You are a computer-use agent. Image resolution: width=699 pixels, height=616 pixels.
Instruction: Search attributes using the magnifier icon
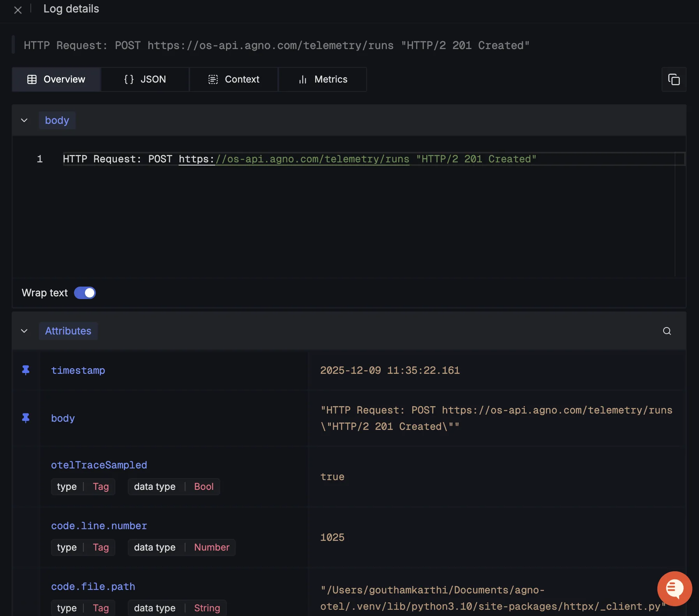[667, 331]
